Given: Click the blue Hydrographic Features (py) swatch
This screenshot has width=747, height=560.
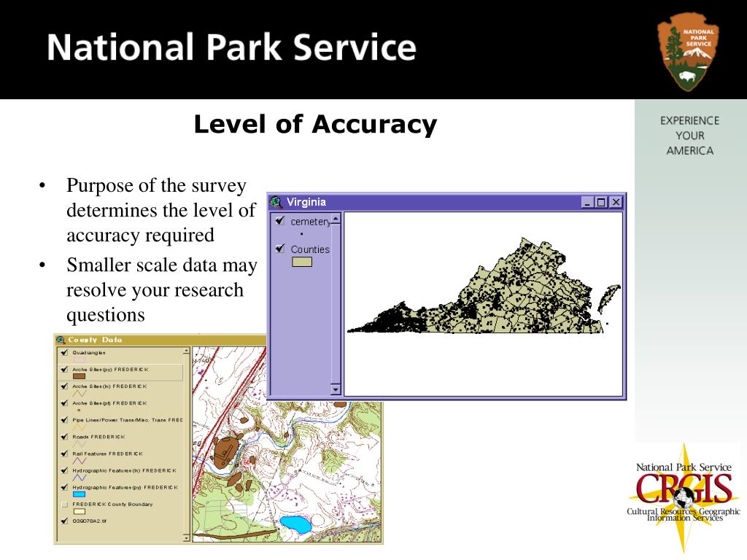Looking at the screenshot, I should (x=79, y=494).
